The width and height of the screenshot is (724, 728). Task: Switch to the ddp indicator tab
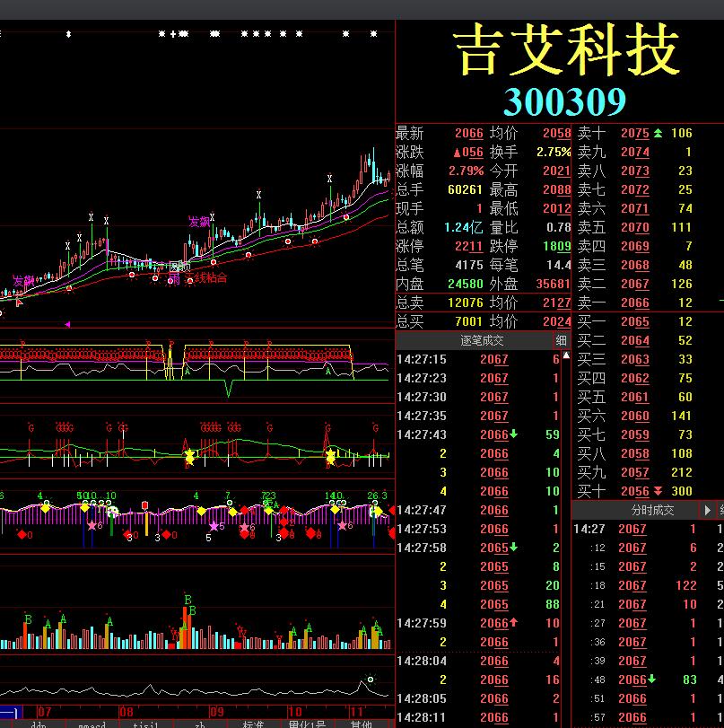pos(39,724)
